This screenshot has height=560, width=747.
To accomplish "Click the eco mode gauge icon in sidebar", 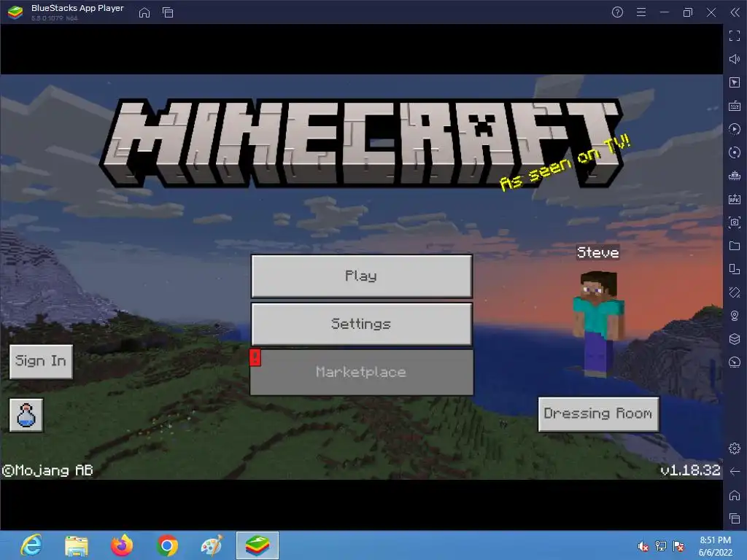I will tap(735, 362).
